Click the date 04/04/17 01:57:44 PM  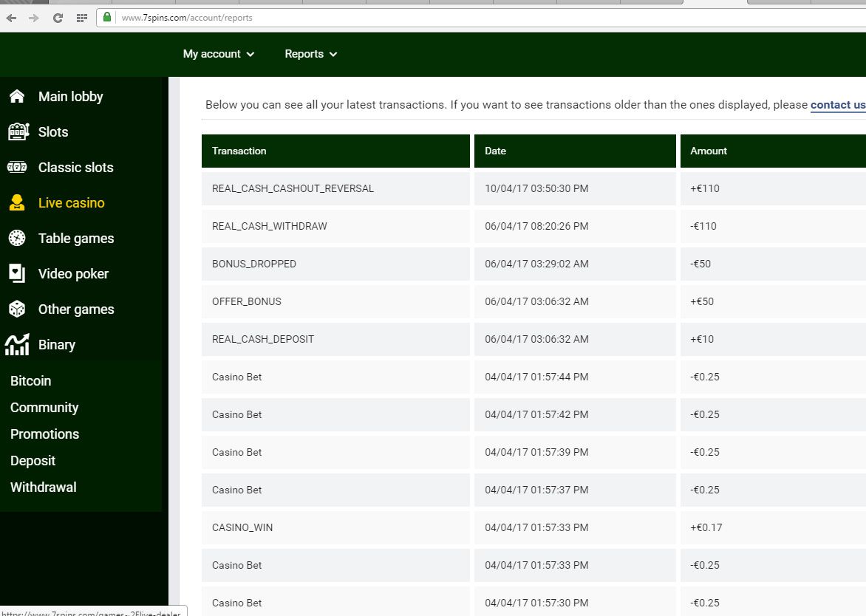click(x=536, y=377)
